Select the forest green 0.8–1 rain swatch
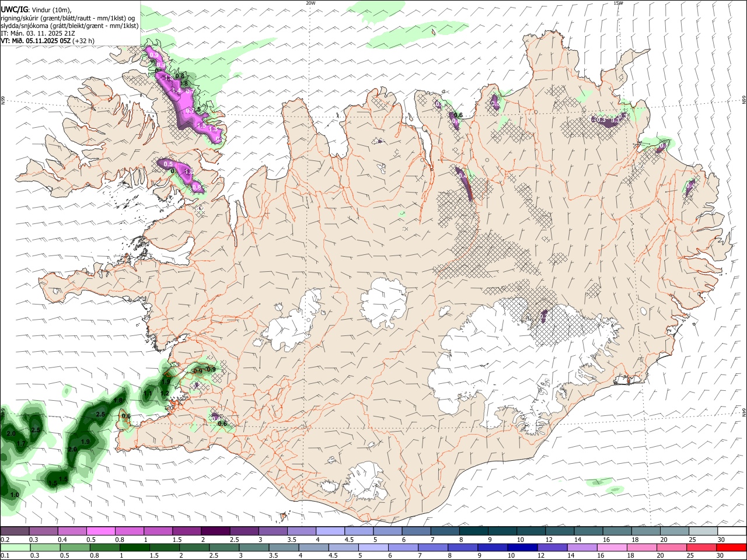Image resolution: width=747 pixels, height=560 pixels. click(x=104, y=548)
